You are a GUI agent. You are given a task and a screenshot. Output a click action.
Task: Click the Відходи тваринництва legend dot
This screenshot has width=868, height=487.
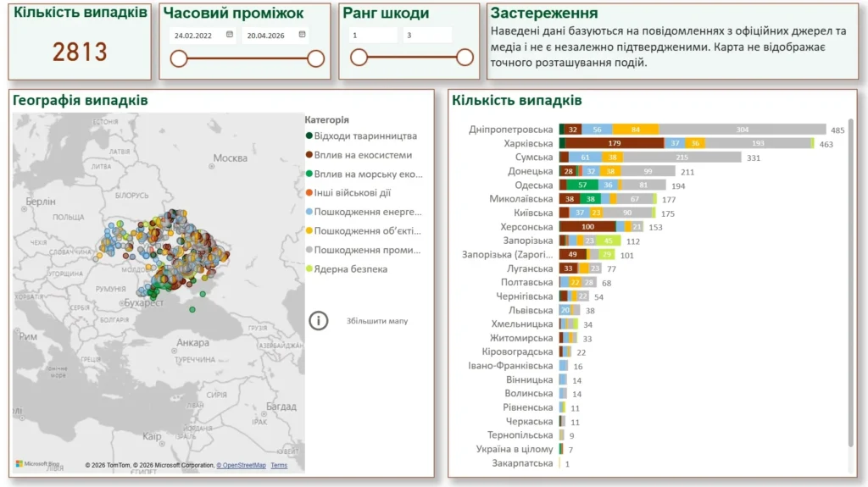309,136
